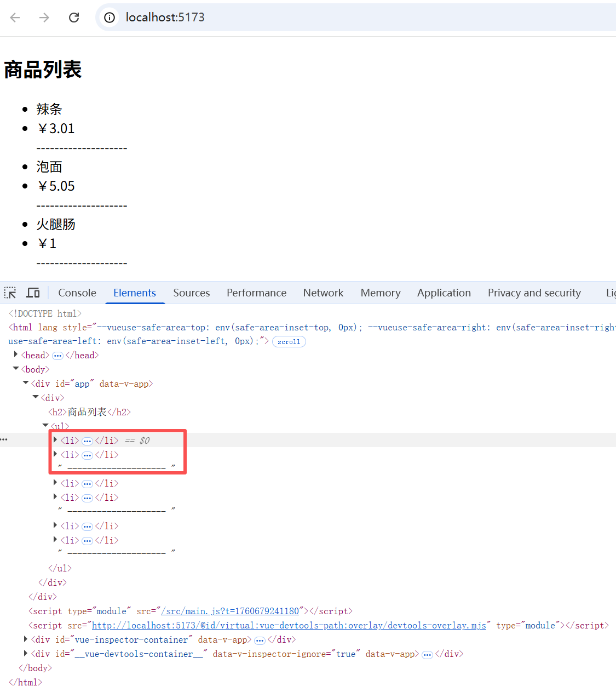Viewport: 616px width, 692px height.
Task: Select the Elements tab
Action: [135, 293]
